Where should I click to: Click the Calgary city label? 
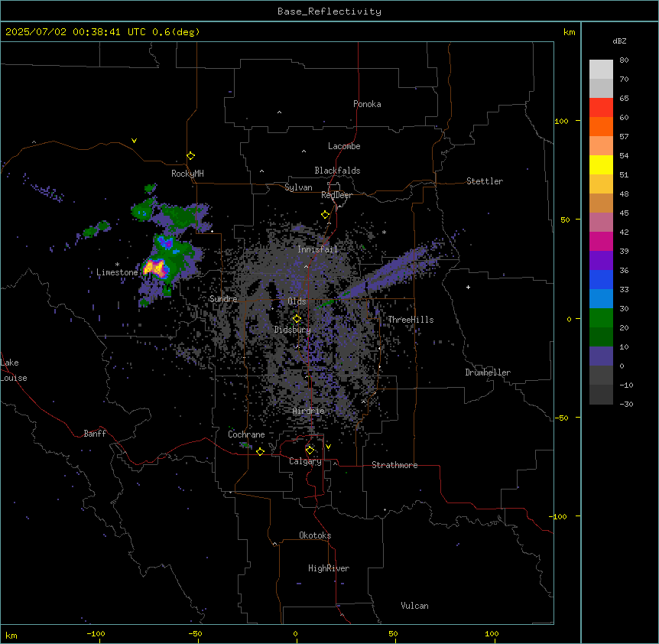305,461
